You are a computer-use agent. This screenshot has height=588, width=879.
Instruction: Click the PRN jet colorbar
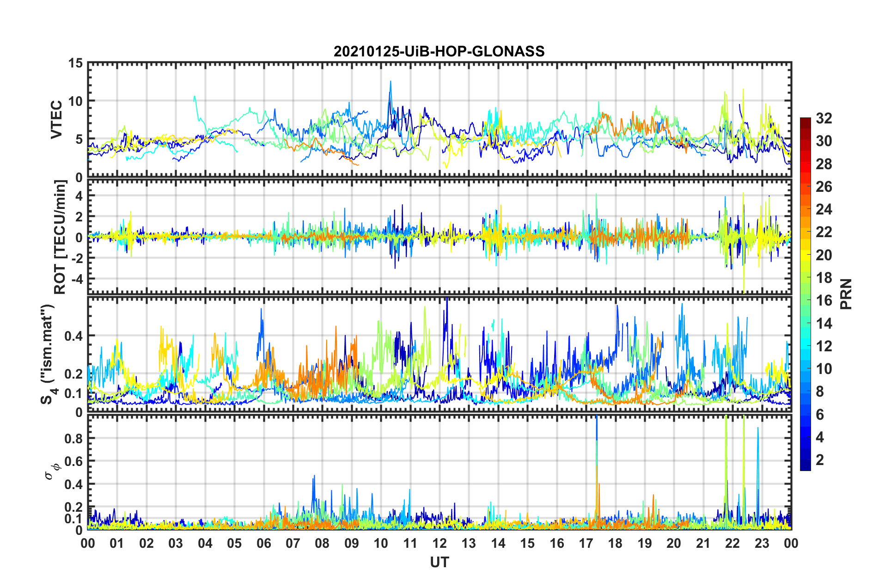coord(805,294)
